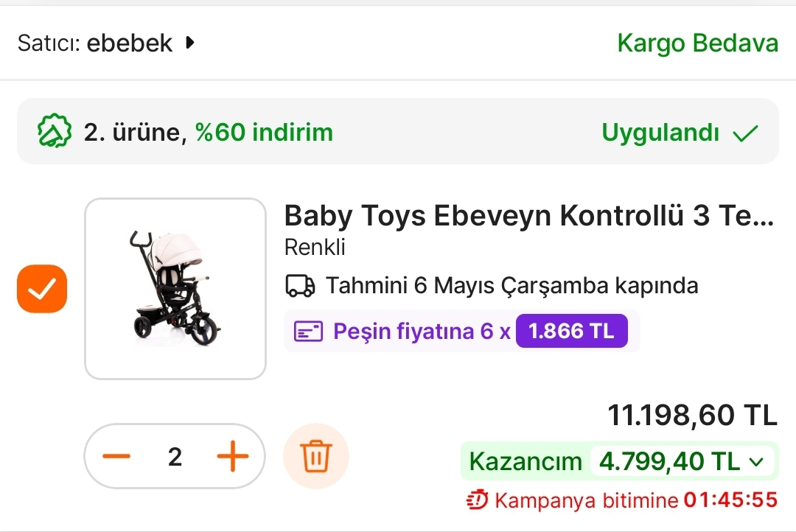
Task: Click the red campaign timer icon
Action: tap(478, 501)
